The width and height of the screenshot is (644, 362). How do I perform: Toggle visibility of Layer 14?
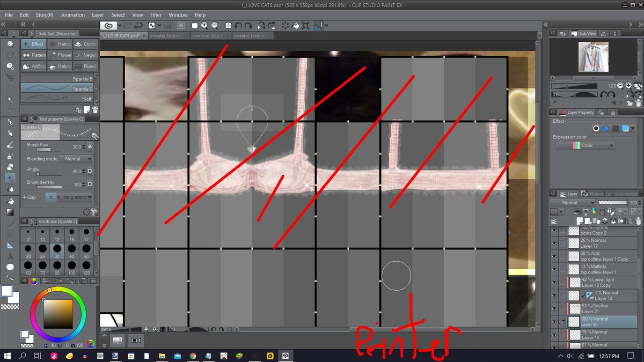[x=554, y=335]
